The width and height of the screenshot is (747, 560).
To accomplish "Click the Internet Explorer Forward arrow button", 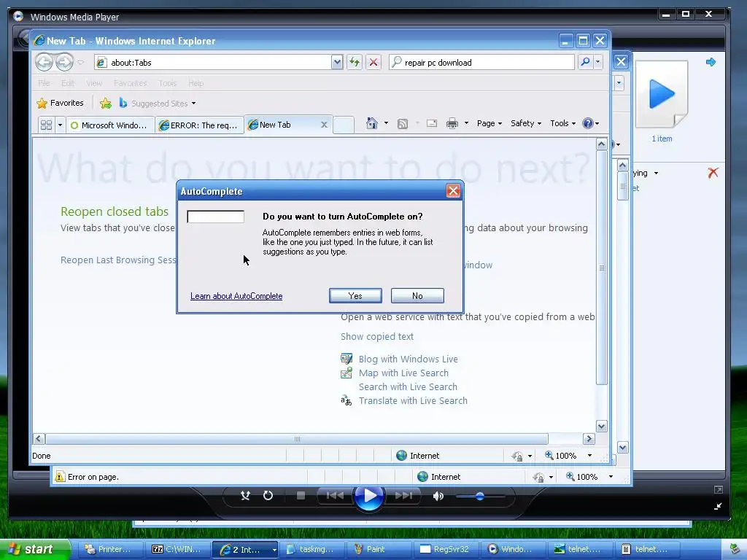I will click(64, 62).
